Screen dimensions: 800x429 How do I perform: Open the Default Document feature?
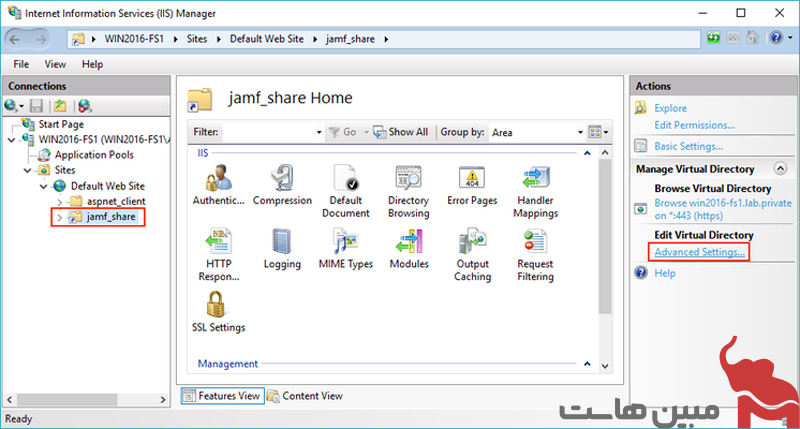click(x=345, y=191)
